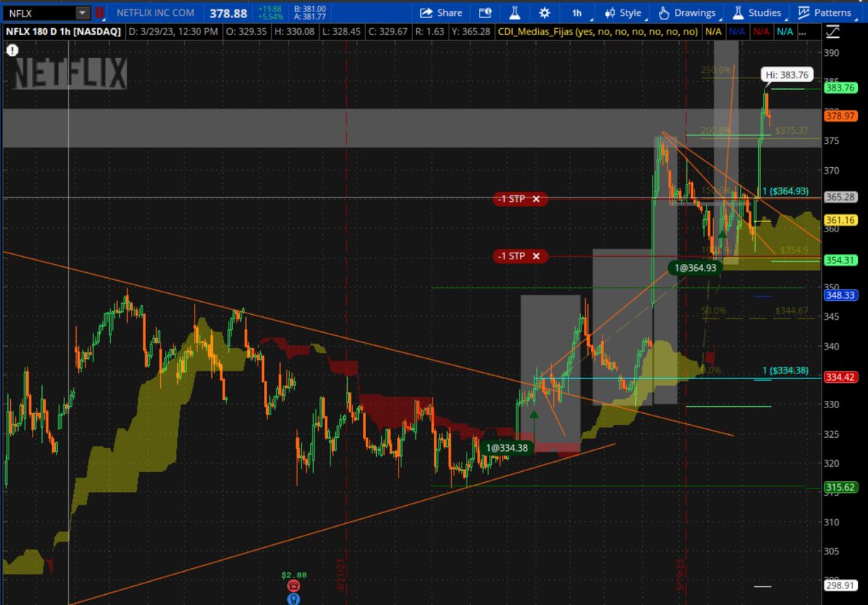
Task: Click the NFLX 180 D 1h [NASDAQ] chart title
Action: click(63, 32)
